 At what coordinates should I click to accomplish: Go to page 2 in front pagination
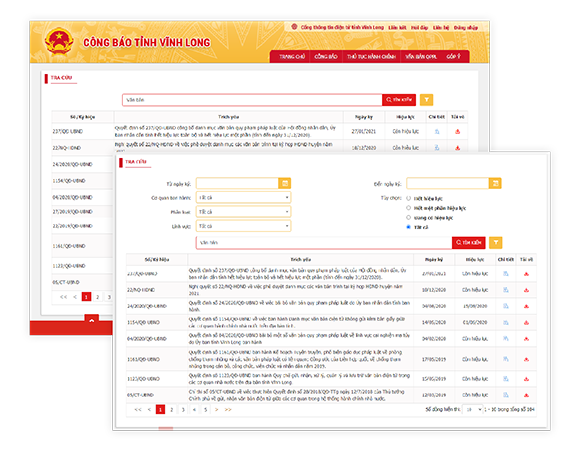tap(172, 410)
